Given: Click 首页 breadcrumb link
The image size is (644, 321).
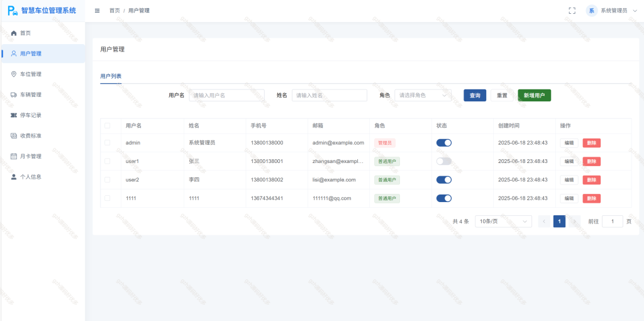Looking at the screenshot, I should pyautogui.click(x=114, y=11).
